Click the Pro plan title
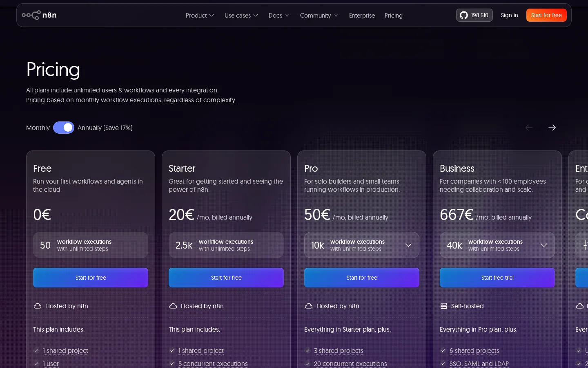The image size is (588, 368). [x=311, y=168]
